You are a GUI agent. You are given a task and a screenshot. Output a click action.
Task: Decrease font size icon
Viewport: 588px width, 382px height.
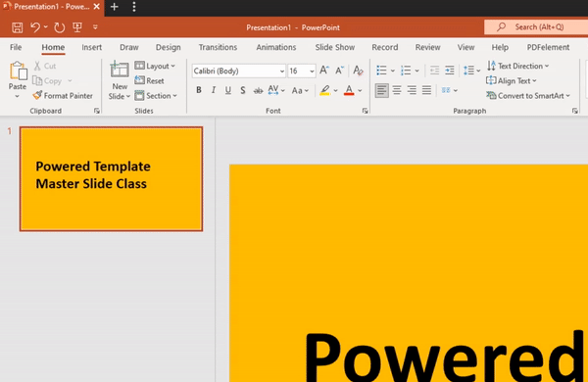point(339,71)
